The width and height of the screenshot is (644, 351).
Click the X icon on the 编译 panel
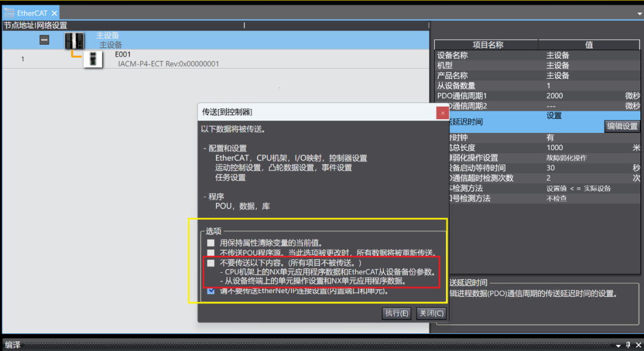click(638, 344)
